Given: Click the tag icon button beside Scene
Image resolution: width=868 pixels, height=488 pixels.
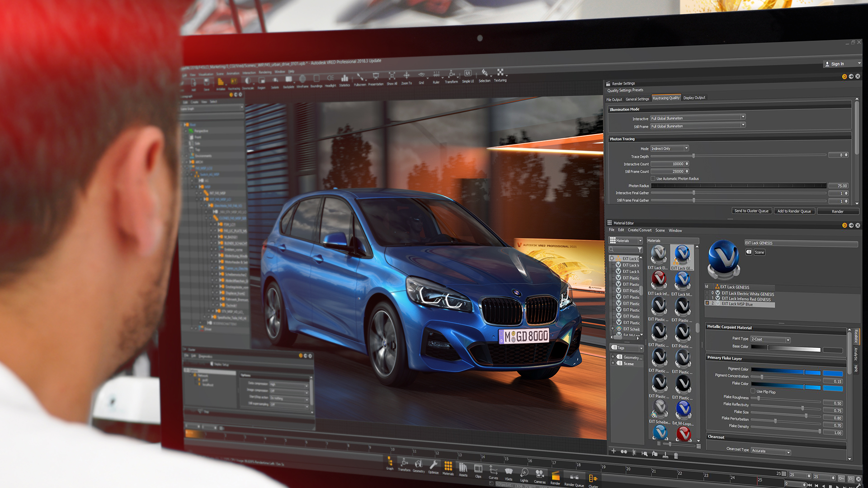Looking at the screenshot, I should (x=749, y=252).
